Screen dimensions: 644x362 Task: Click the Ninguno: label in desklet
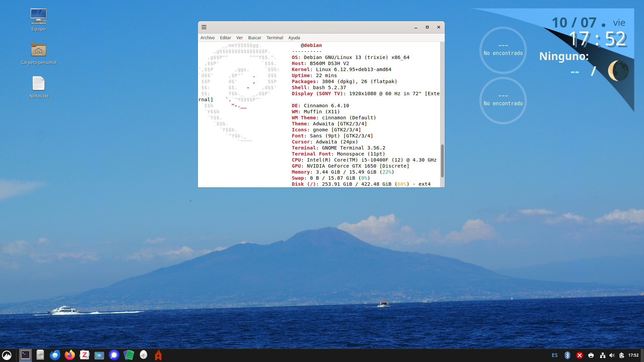coord(564,56)
